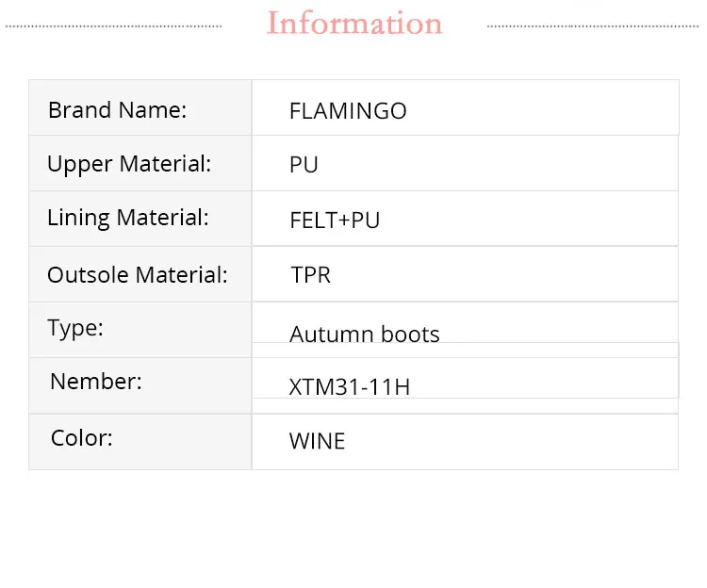707x588 pixels.
Task: Select the PU upper material value
Action: click(x=304, y=165)
